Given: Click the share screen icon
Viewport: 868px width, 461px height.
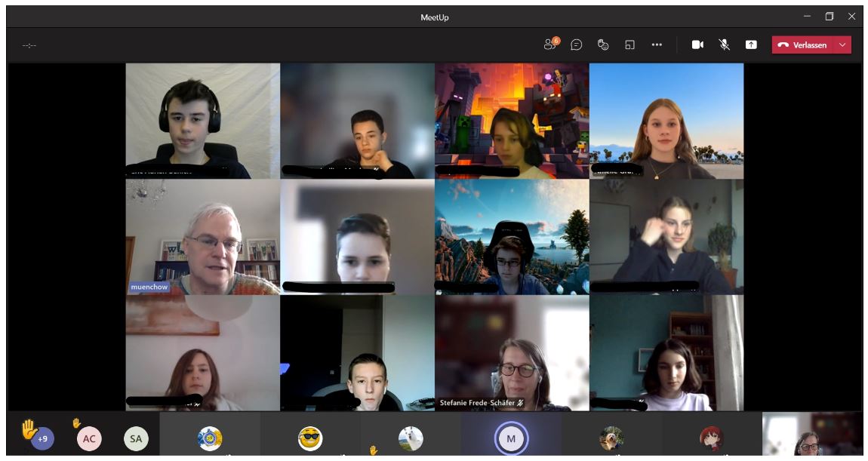Looking at the screenshot, I should 751,45.
